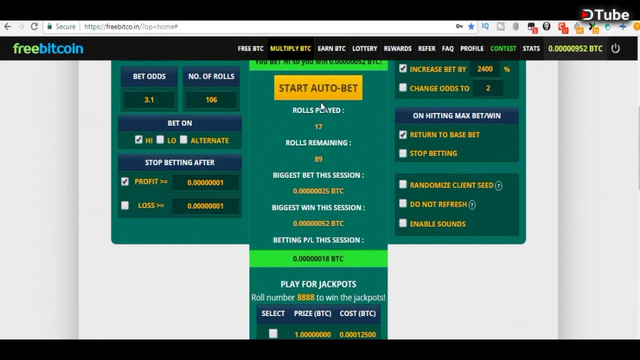
Task: Click the grey shield extension icon
Action: click(516, 27)
